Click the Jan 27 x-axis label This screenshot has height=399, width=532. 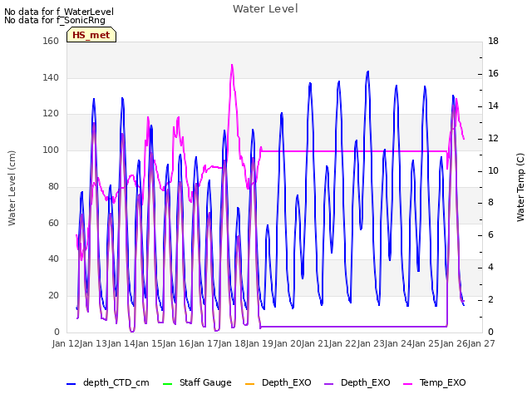tap(481, 343)
